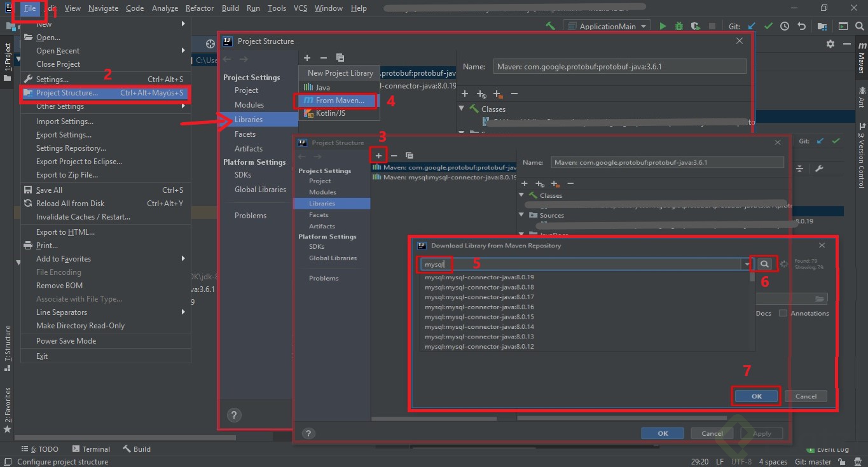Open the Terminal tool window tab
This screenshot has width=868, height=467.
click(91, 449)
